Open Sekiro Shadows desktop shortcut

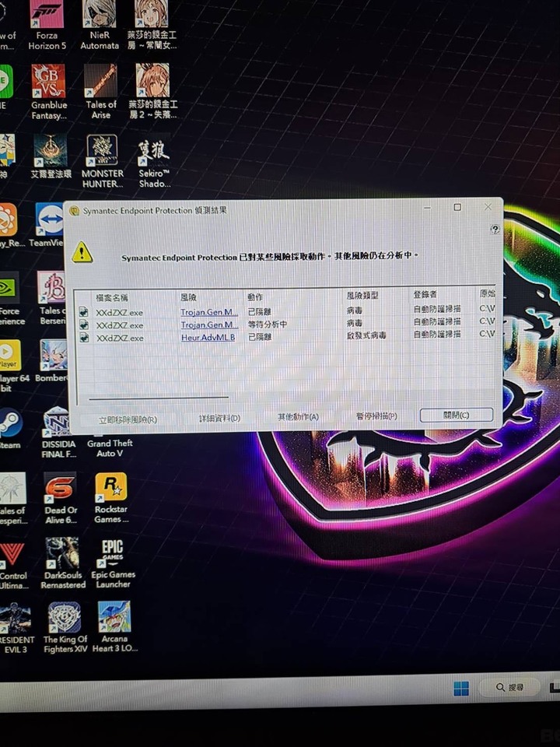pyautogui.click(x=154, y=162)
